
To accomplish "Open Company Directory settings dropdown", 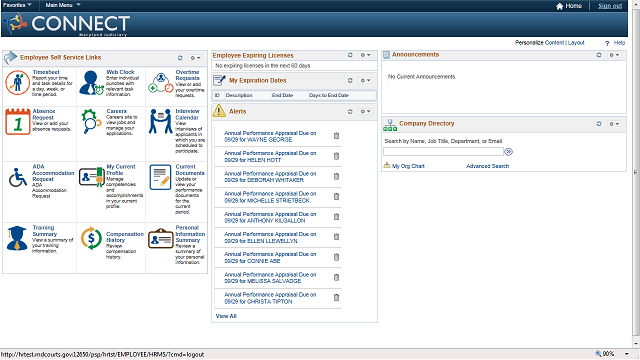I will pos(614,124).
